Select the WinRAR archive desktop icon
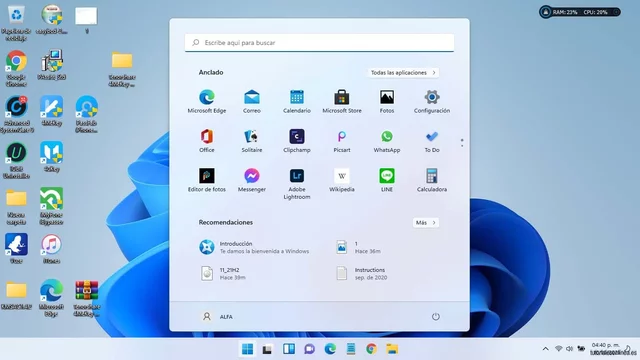The width and height of the screenshot is (640, 360). point(87,299)
